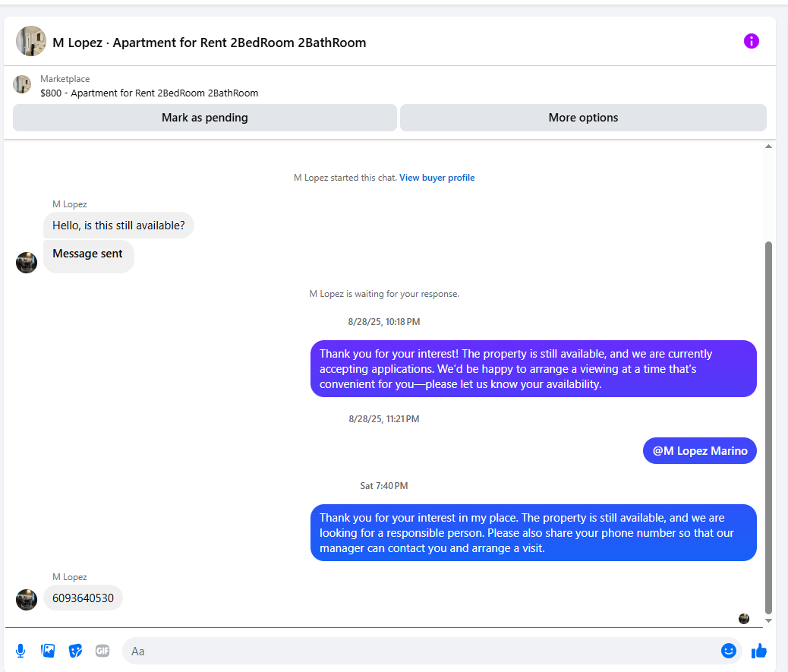Open conversation information via purple info icon
The width and height of the screenshot is (788, 672).
751,41
